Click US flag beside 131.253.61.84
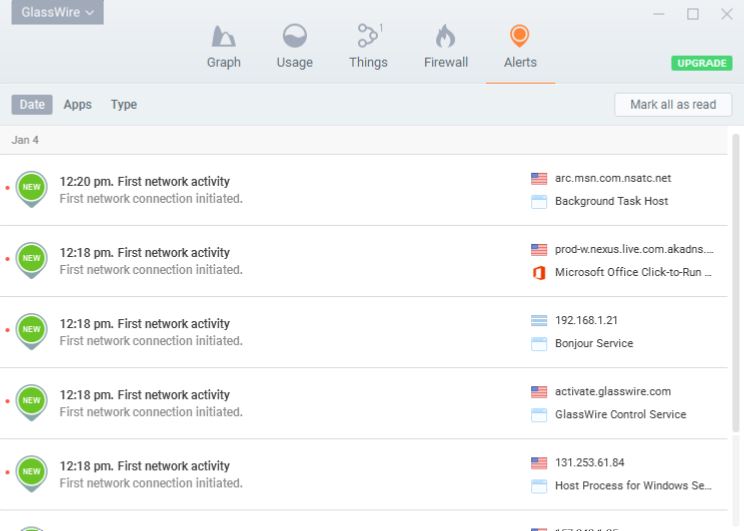The height and width of the screenshot is (531, 744). click(539, 463)
